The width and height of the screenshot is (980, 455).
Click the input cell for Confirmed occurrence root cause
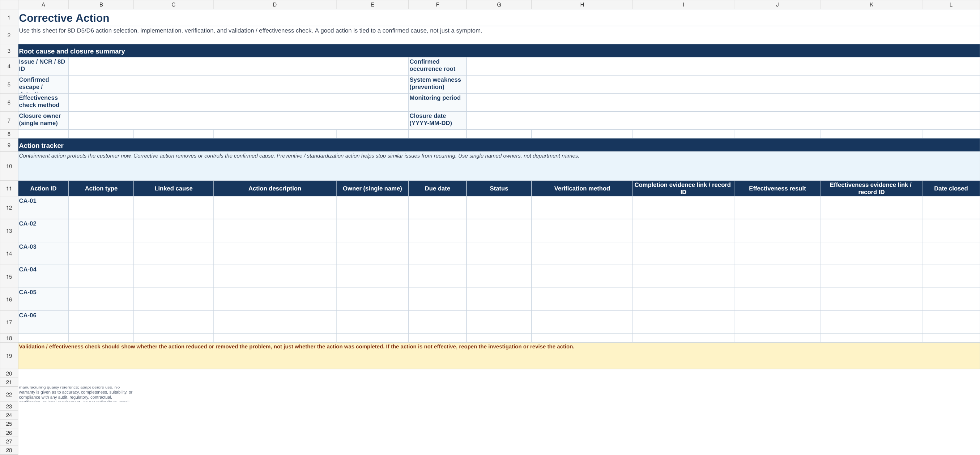[x=723, y=66]
